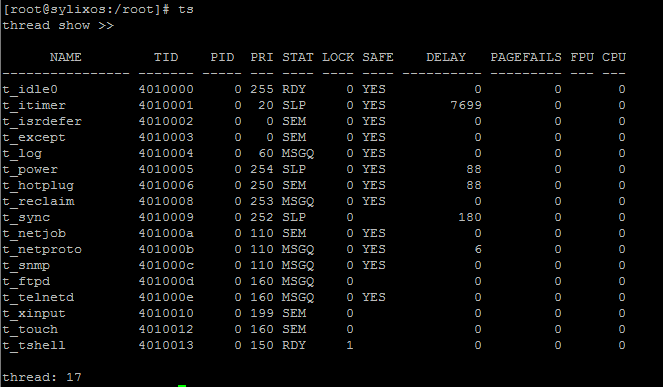
Task: Select the t_touch thread name
Action: pyautogui.click(x=30, y=330)
